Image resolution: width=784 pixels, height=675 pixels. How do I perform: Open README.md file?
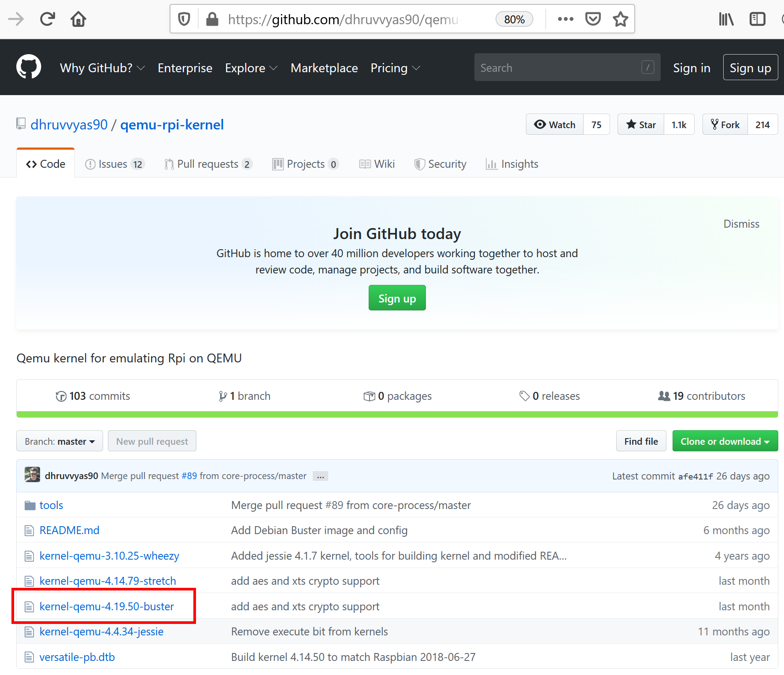tap(69, 530)
